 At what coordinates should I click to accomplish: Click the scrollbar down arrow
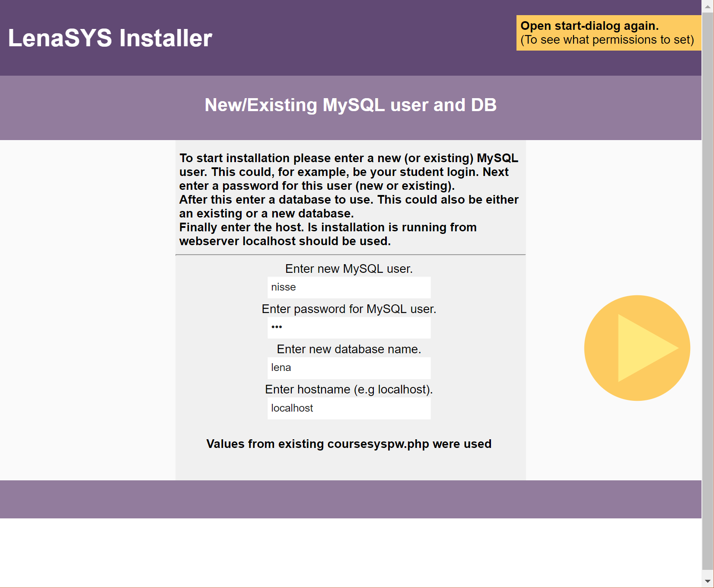pyautogui.click(x=708, y=581)
